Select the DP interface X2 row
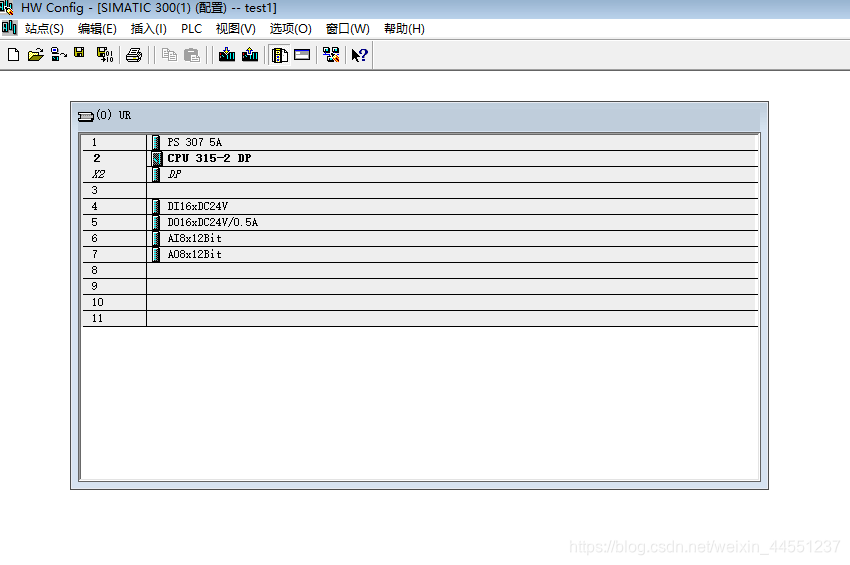 click(x=420, y=175)
